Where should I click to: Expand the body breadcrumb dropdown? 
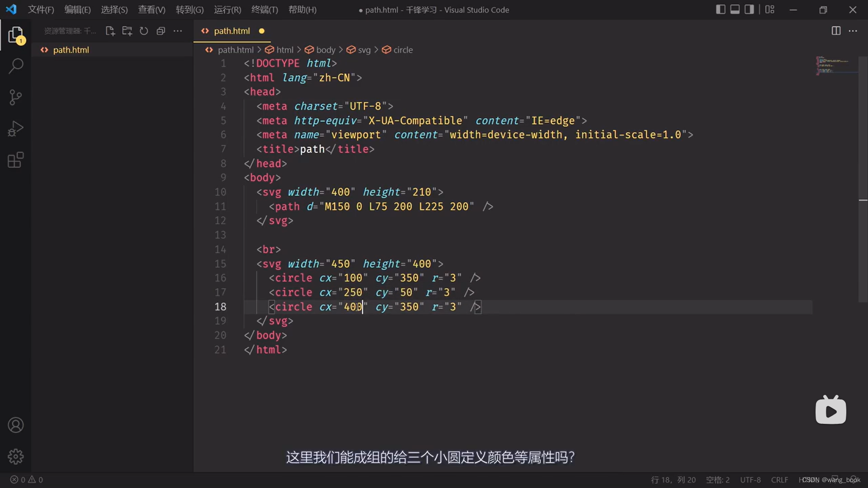click(x=325, y=50)
